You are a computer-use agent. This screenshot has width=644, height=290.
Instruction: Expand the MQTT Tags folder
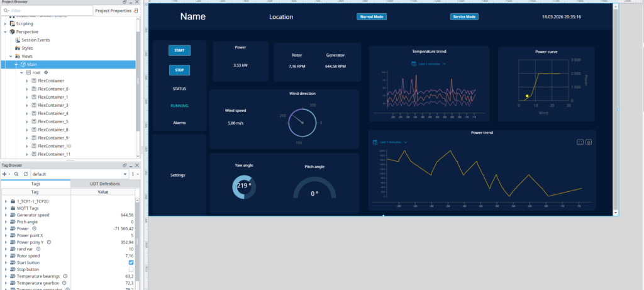tap(6, 208)
